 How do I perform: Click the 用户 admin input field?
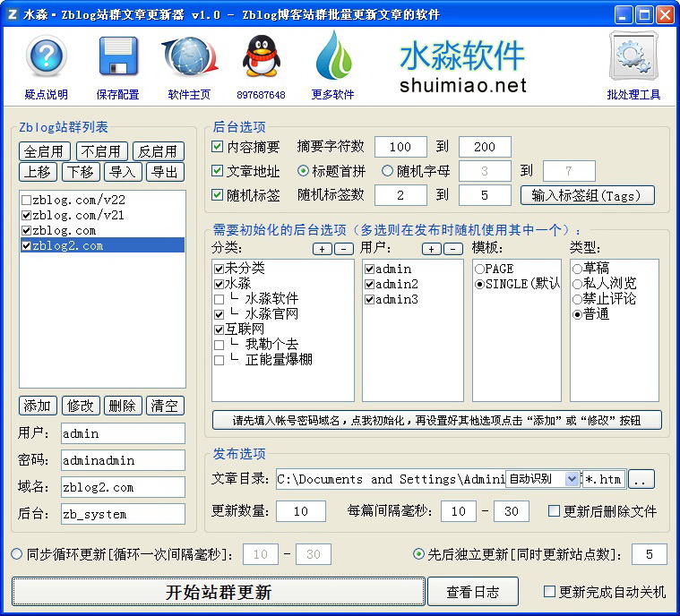(123, 433)
